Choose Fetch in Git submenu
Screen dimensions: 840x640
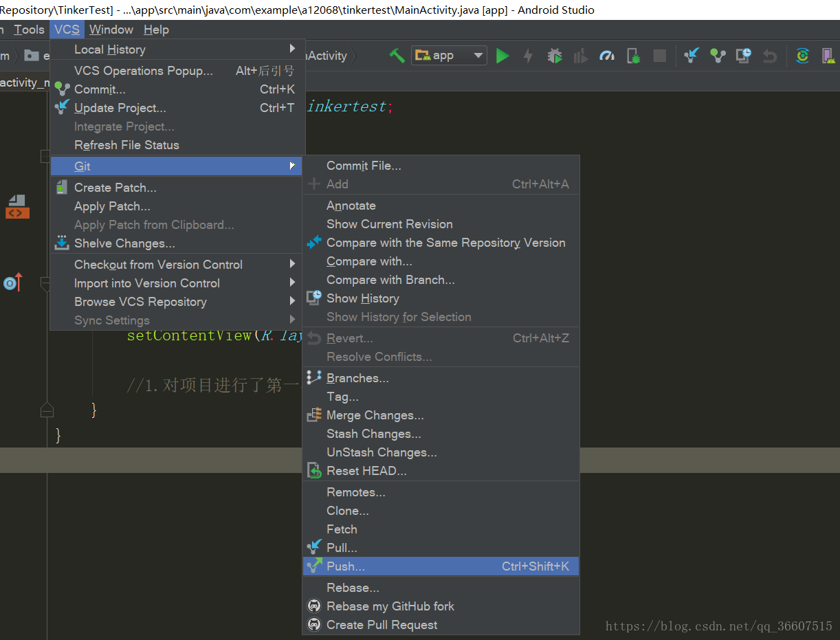tap(441, 529)
